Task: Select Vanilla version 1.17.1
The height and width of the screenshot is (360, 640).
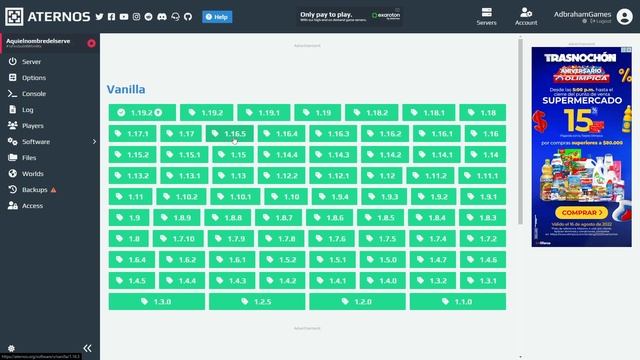Action: pos(132,133)
